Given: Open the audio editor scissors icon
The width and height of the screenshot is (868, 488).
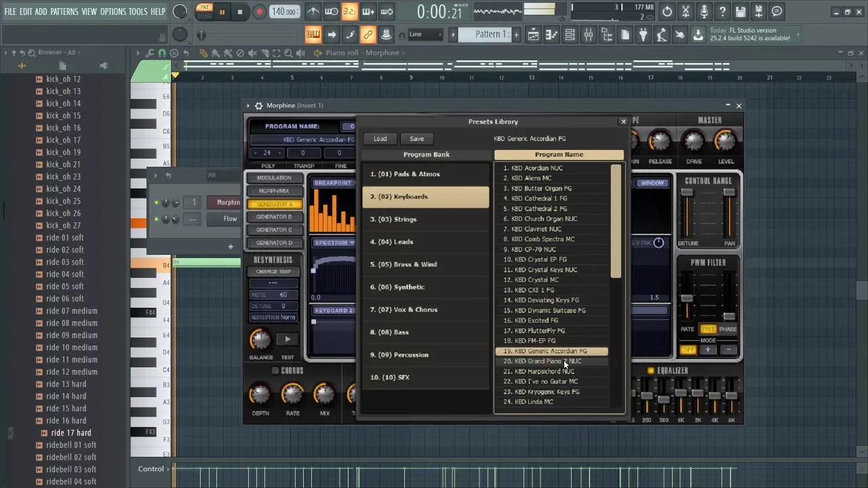Looking at the screenshot, I should point(686,12).
